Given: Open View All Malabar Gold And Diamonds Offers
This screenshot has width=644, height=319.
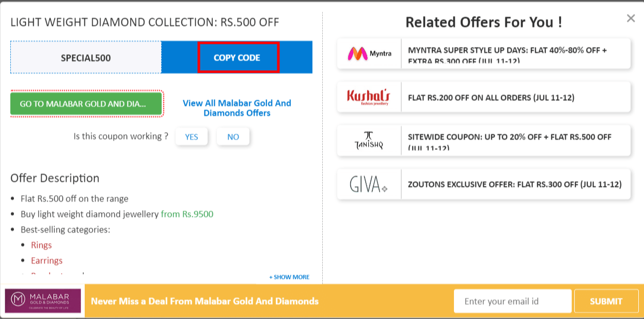Looking at the screenshot, I should click(x=237, y=108).
